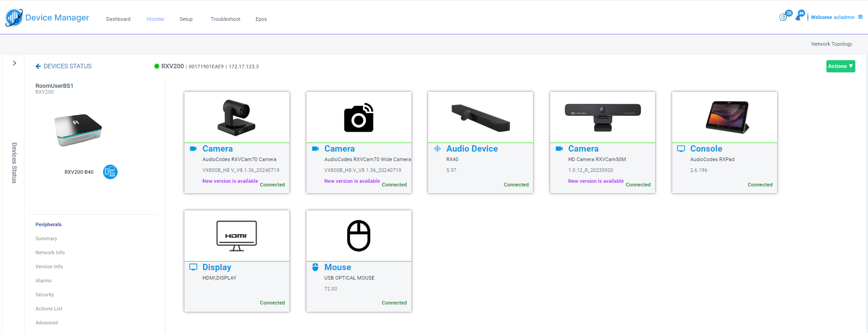The width and height of the screenshot is (868, 333).
Task: Open the Actions dropdown button
Action: 841,66
